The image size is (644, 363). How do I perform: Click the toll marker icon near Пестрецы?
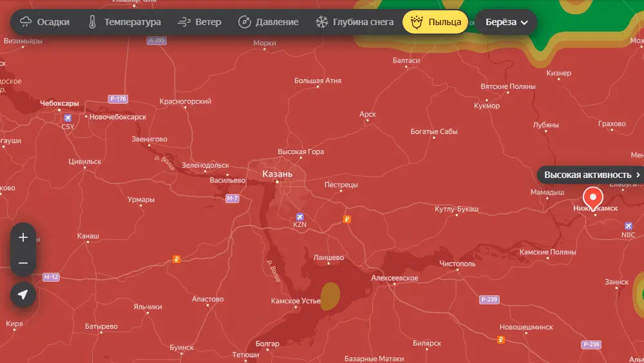[x=347, y=219]
